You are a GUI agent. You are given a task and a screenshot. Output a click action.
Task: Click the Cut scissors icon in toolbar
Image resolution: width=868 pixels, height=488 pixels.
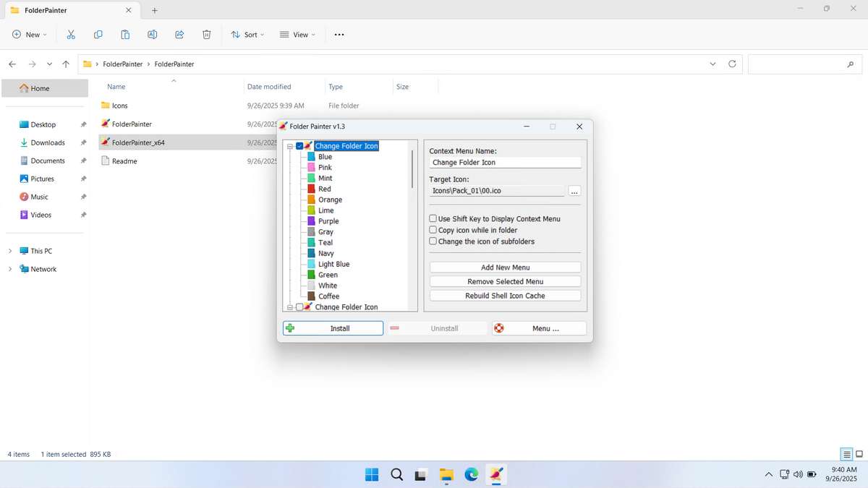(71, 35)
